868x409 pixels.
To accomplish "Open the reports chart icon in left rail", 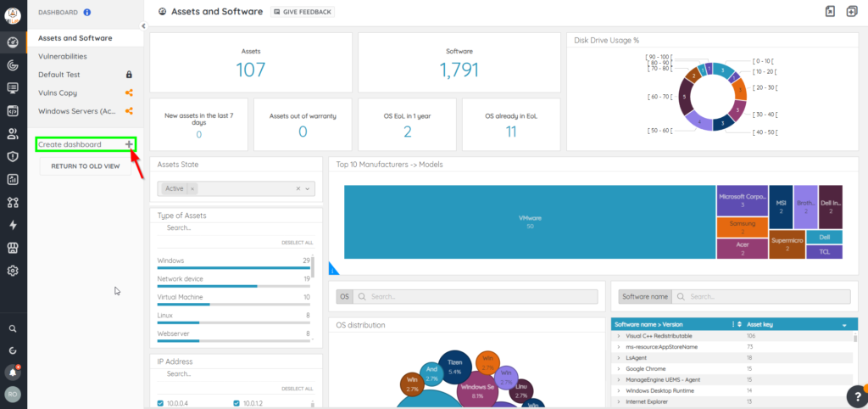I will coord(14,179).
